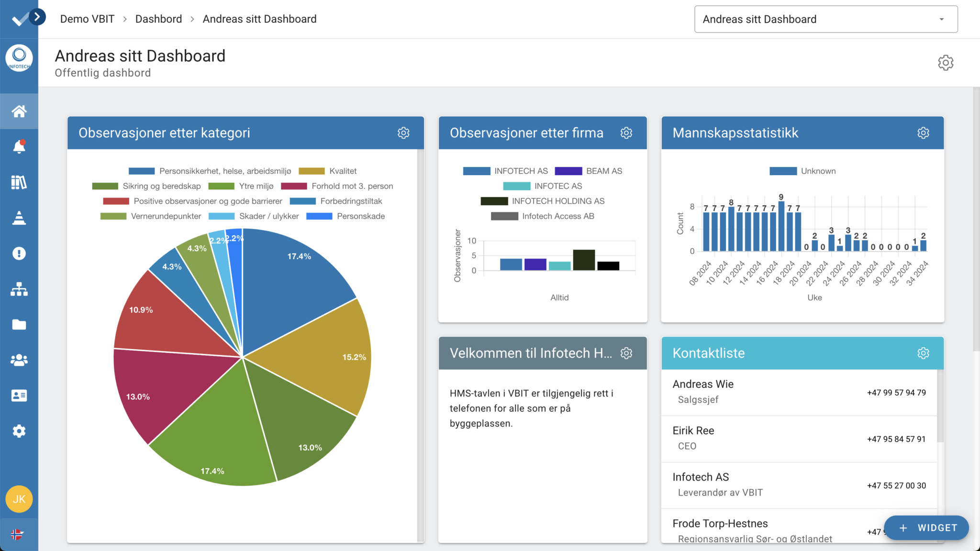This screenshot has height=551, width=980.
Task: Toggle BEAM AS legend item
Action: click(x=589, y=171)
